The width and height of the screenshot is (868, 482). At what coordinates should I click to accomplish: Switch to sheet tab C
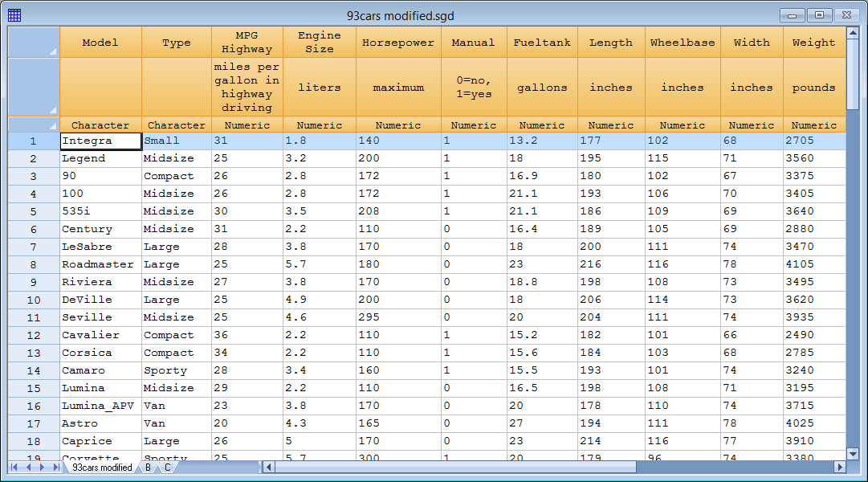tap(167, 468)
